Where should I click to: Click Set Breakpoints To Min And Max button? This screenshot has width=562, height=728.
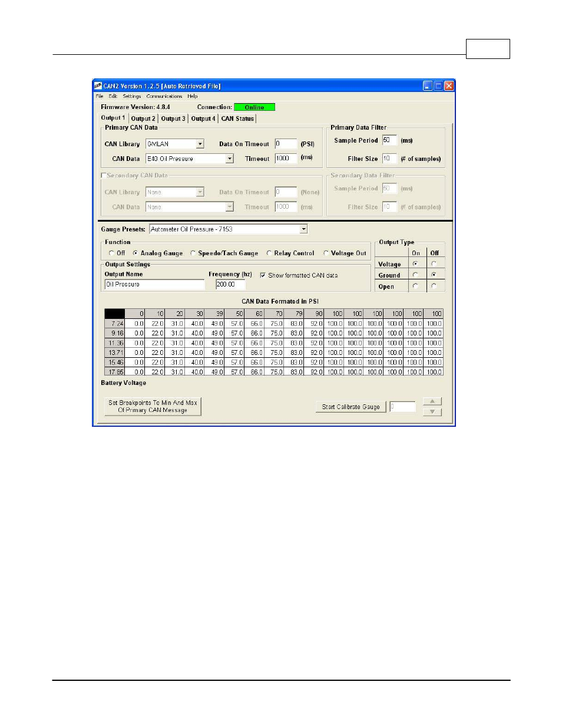153,406
